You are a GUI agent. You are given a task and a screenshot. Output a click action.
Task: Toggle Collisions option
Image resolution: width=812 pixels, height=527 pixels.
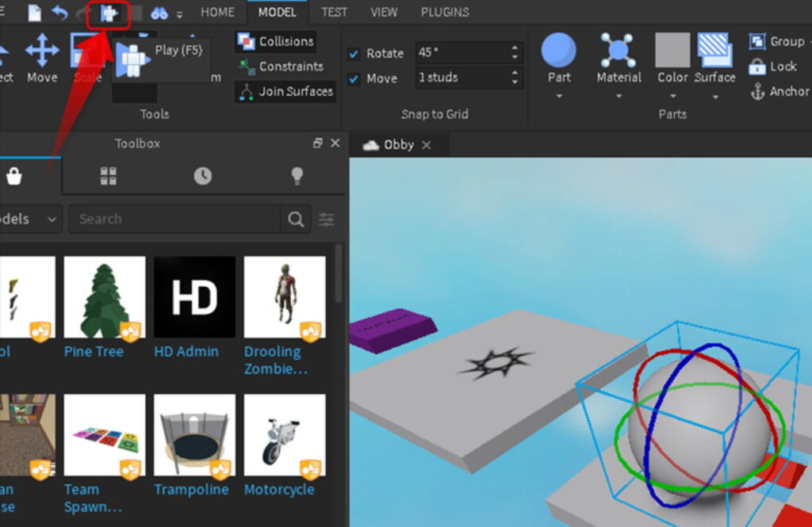tap(275, 42)
